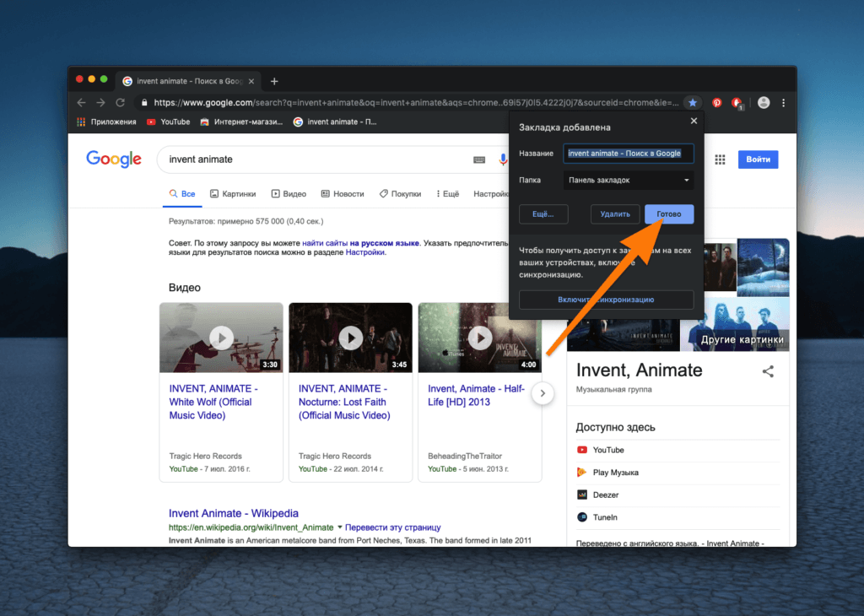Select the Картинки search tab
Screen dimensions: 864x616
(233, 194)
